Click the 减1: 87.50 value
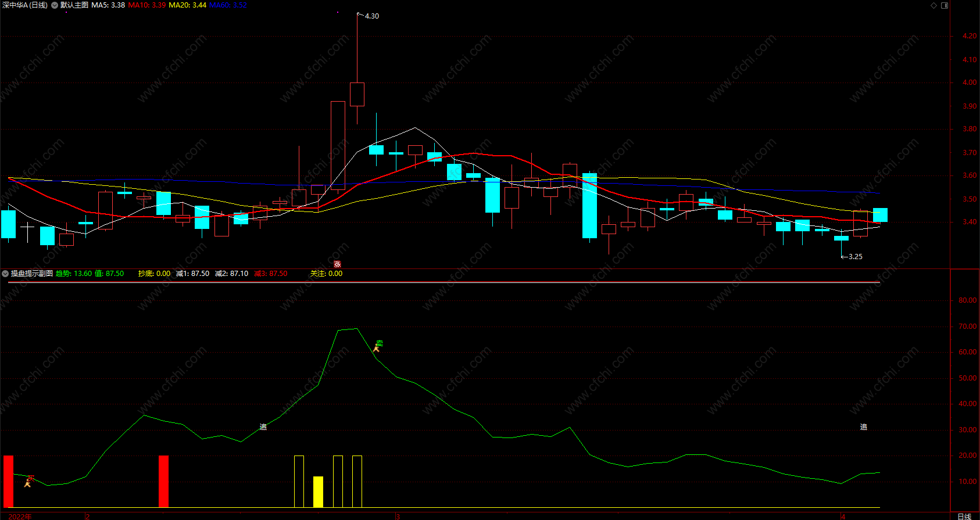 click(192, 273)
